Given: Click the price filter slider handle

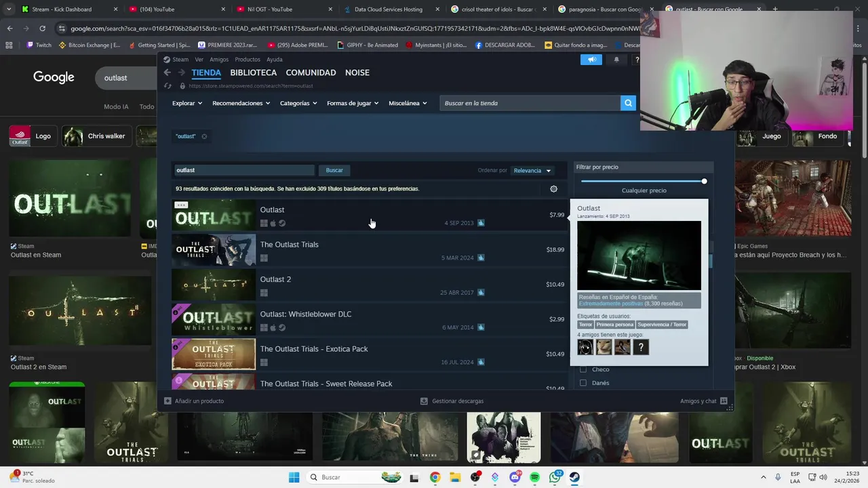Looking at the screenshot, I should (x=704, y=181).
